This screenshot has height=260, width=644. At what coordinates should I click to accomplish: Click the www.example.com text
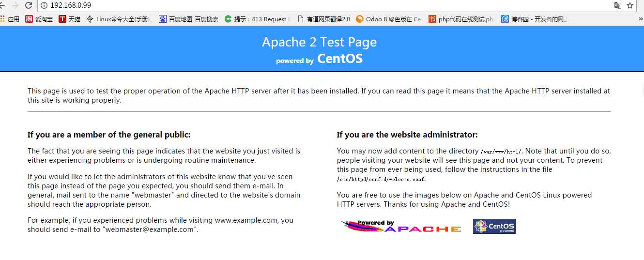[246, 220]
